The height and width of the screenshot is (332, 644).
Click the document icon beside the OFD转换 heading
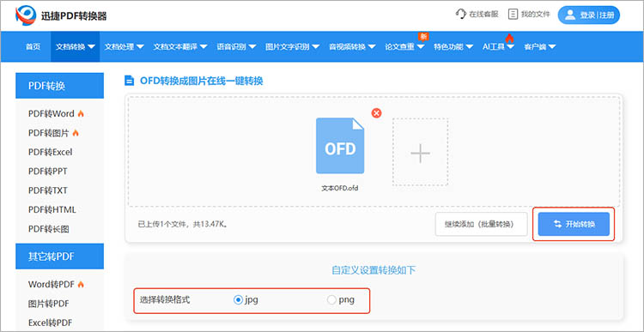pyautogui.click(x=130, y=81)
